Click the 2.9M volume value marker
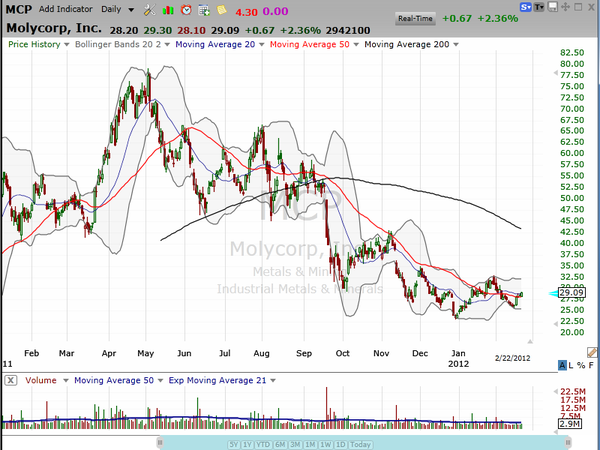The height and width of the screenshot is (450, 600). (570, 424)
